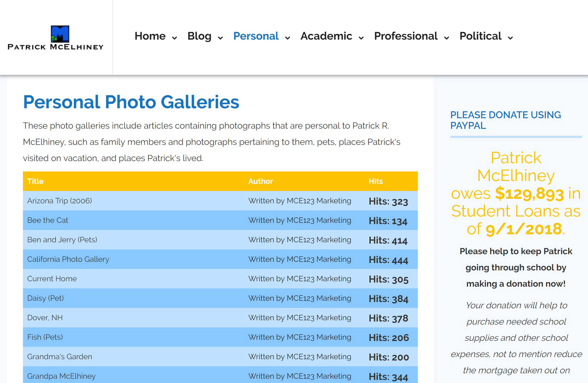Open the Professional menu arrow
588x383 pixels.
[446, 38]
